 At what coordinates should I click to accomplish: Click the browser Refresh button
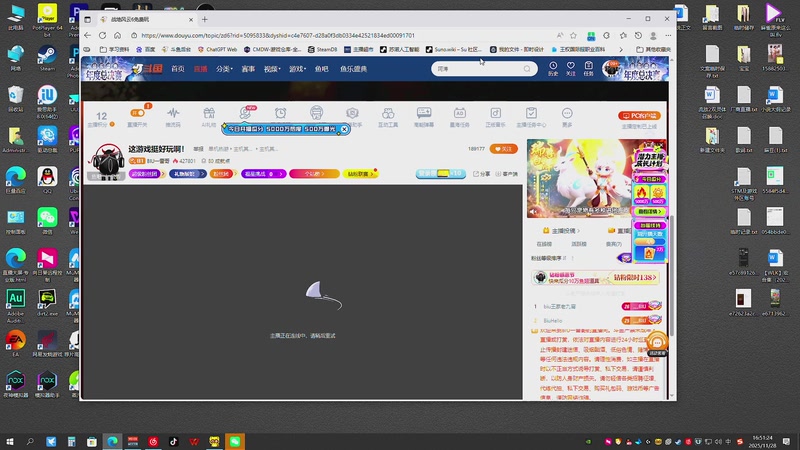pos(103,35)
